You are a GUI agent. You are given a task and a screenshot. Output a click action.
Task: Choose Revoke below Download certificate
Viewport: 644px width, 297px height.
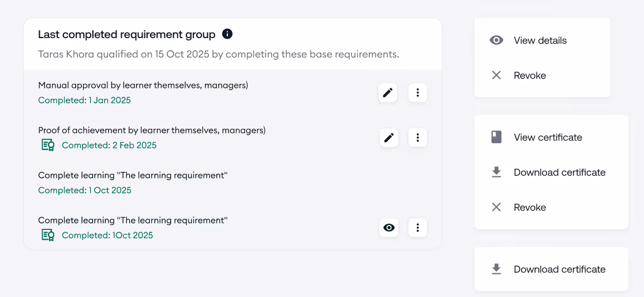(529, 207)
